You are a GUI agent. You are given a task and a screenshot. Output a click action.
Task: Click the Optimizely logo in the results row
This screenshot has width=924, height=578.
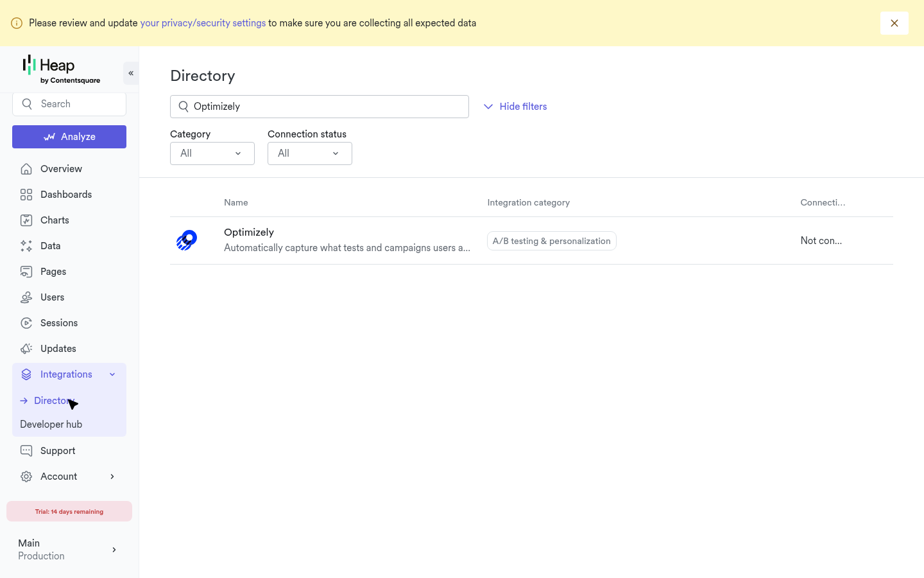pos(187,240)
